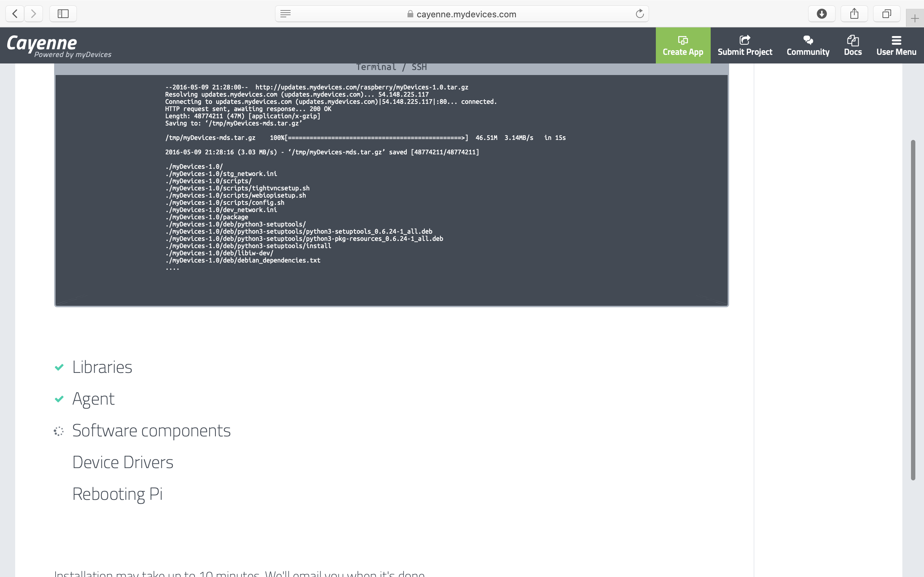The width and height of the screenshot is (924, 577).
Task: Toggle Safari sidebar icon
Action: (x=63, y=14)
